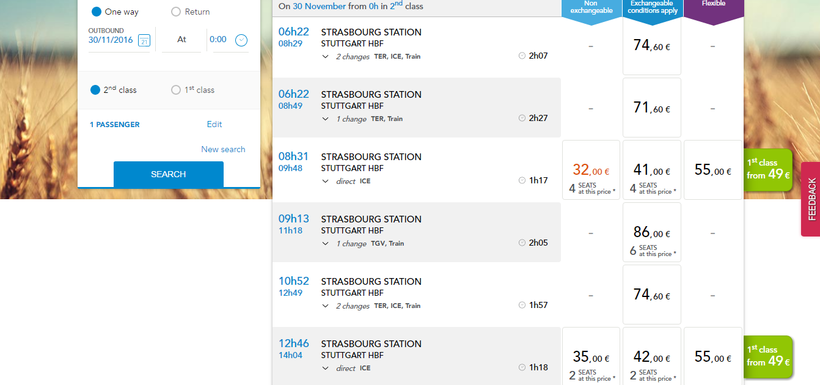Click duration clock icon beside 1h17
This screenshot has width=820, height=385.
point(521,180)
